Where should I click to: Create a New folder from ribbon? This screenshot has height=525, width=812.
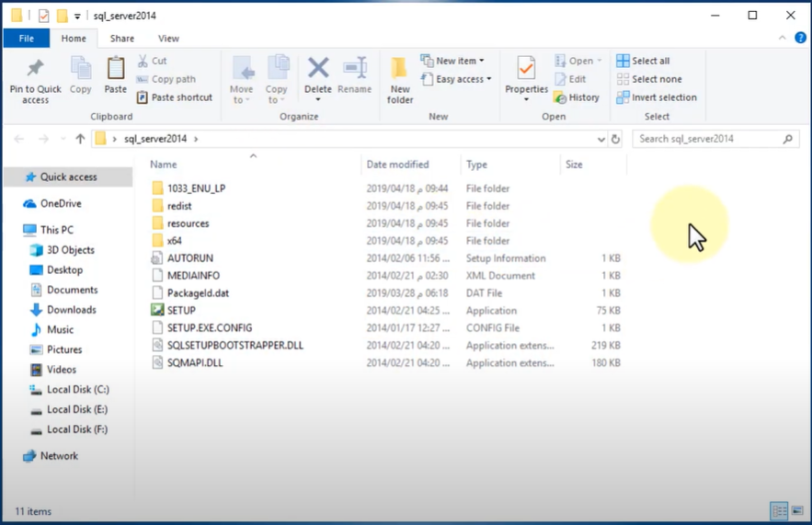coord(400,80)
